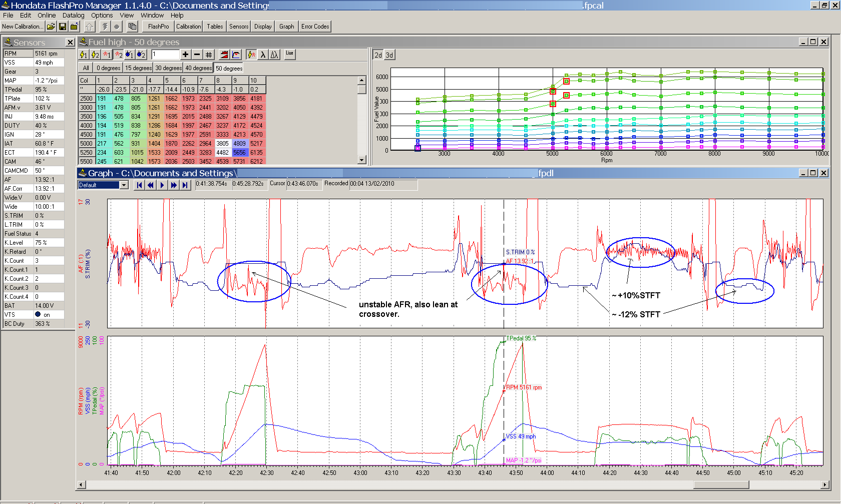Open the Online menu
Screen dimensions: 841x504
click(x=47, y=16)
